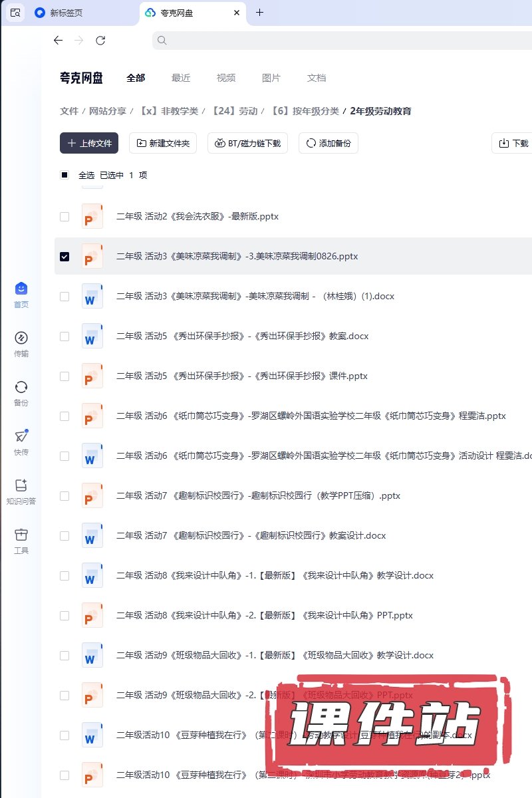The height and width of the screenshot is (798, 532).
Task: Open the 快传 quick-send sidebar icon
Action: 21,436
